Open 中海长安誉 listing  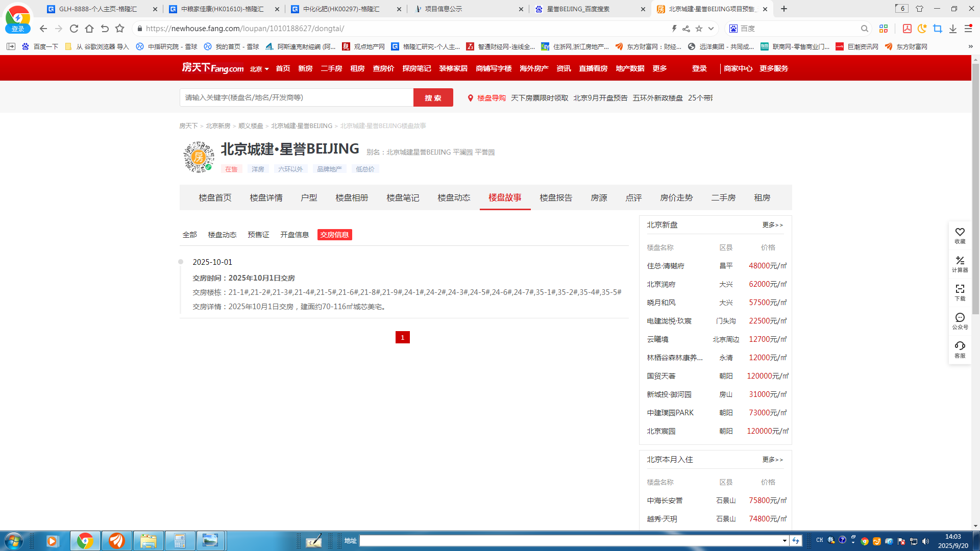coord(665,500)
